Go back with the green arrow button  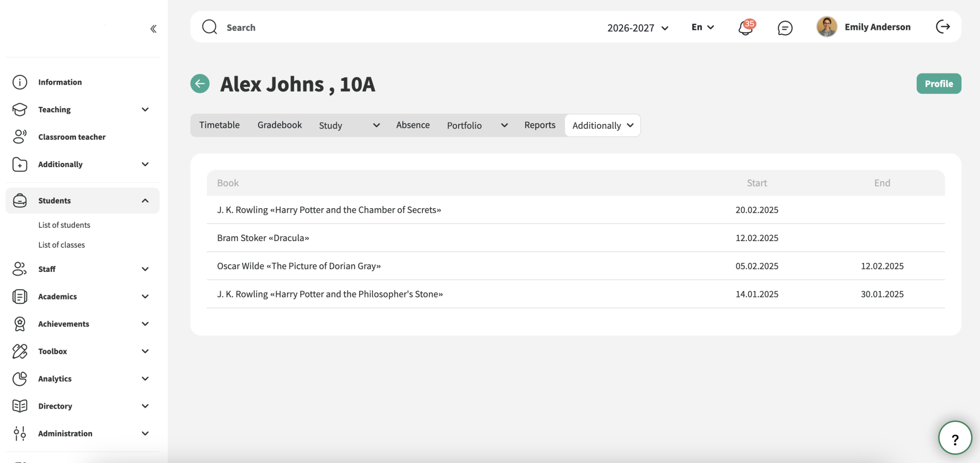pos(200,84)
